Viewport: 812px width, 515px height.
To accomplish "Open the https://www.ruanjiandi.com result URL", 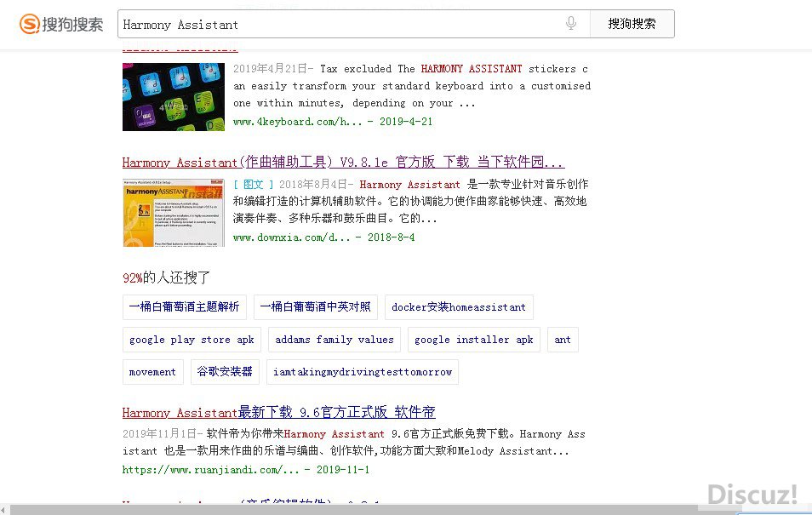I will [211, 470].
